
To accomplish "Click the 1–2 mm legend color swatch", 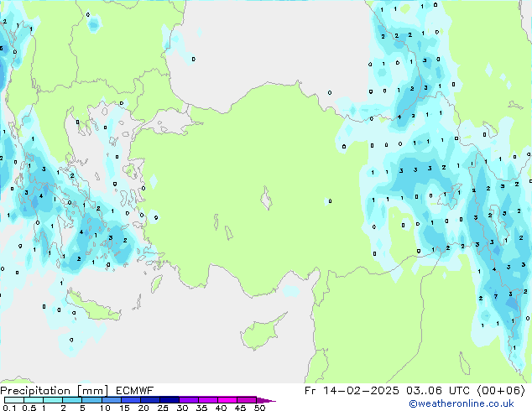I will (x=53, y=400).
